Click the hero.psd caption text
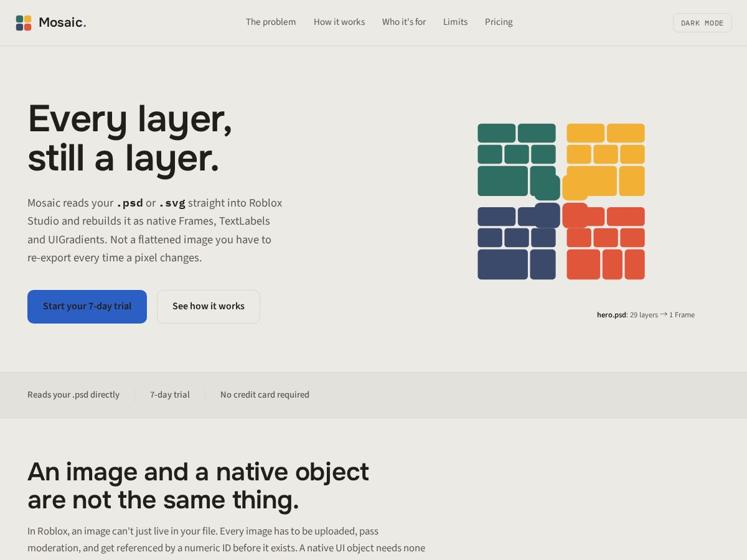 pos(646,315)
